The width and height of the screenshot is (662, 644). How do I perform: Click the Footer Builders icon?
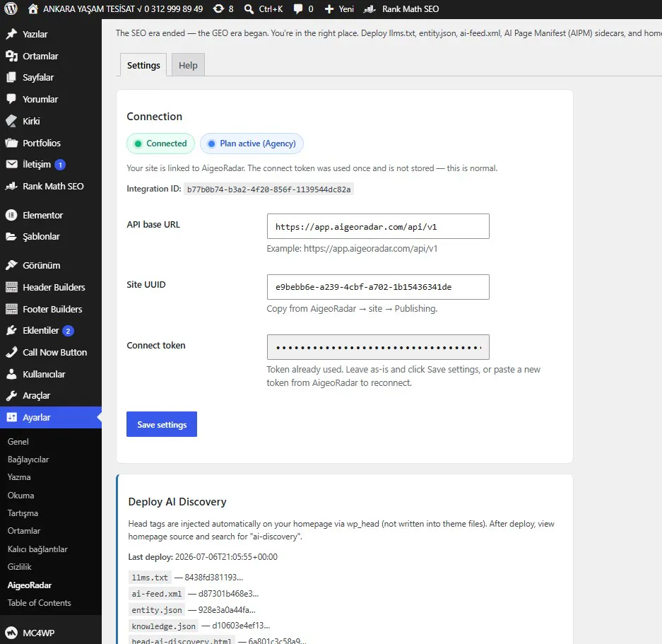click(11, 309)
